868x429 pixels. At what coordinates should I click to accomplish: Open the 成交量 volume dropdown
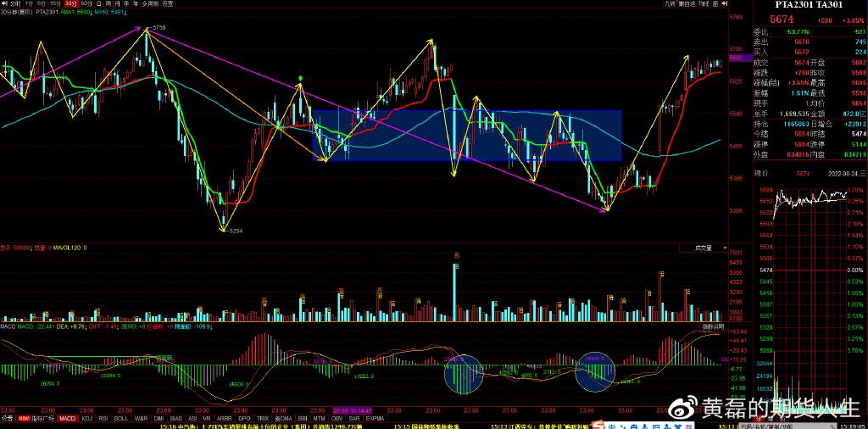[705, 248]
